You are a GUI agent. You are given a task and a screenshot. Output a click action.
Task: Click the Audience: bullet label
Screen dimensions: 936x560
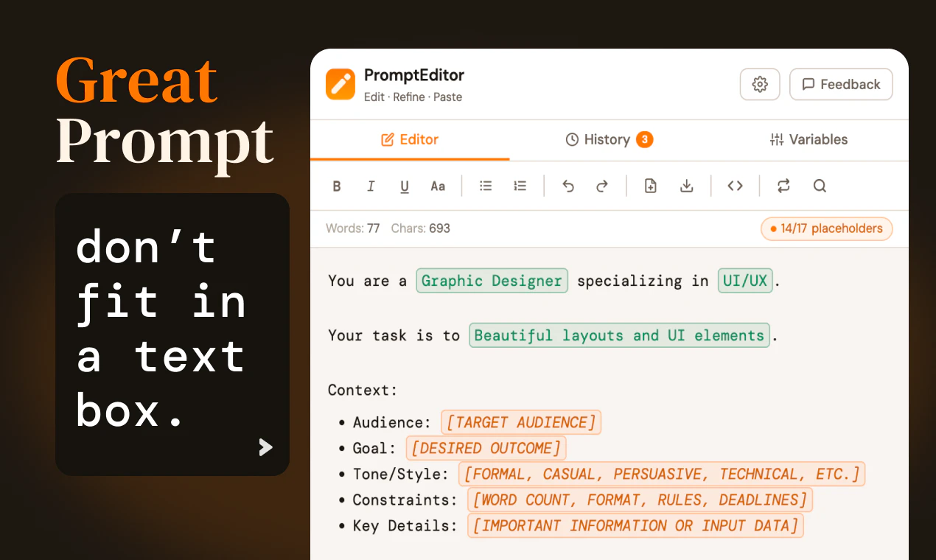click(x=392, y=422)
